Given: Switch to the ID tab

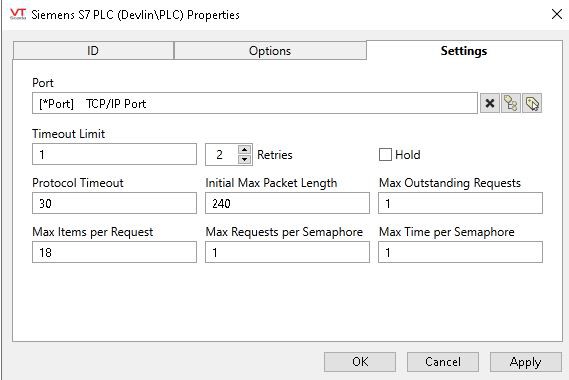Looking at the screenshot, I should tap(93, 50).
